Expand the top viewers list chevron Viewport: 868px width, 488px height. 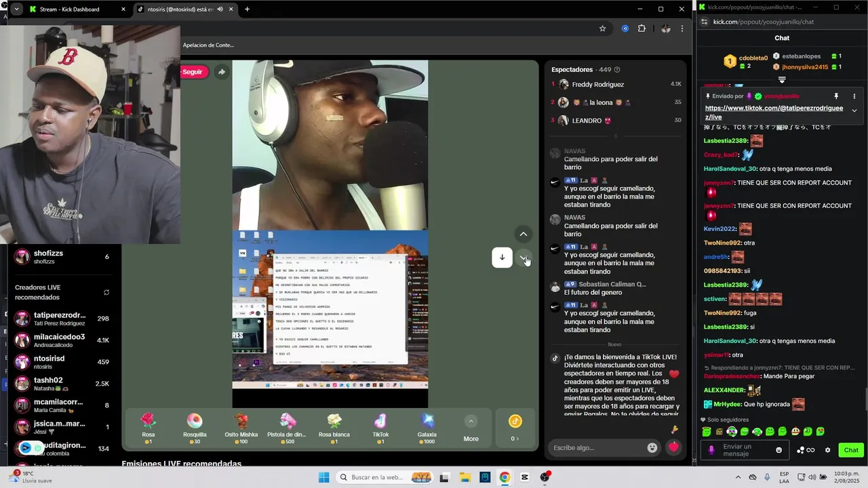(616, 136)
